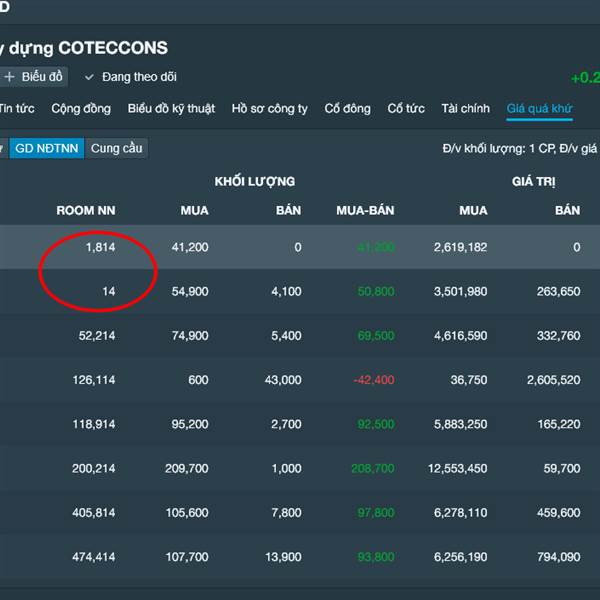600x600 pixels.
Task: Click the buy volume cell 41,200
Action: click(x=190, y=247)
